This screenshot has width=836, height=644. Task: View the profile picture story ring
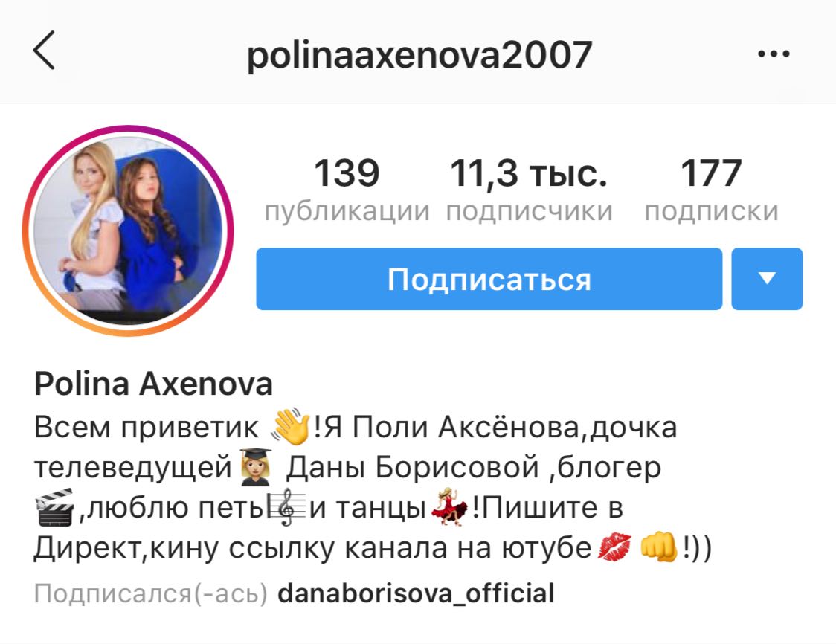coord(128,231)
